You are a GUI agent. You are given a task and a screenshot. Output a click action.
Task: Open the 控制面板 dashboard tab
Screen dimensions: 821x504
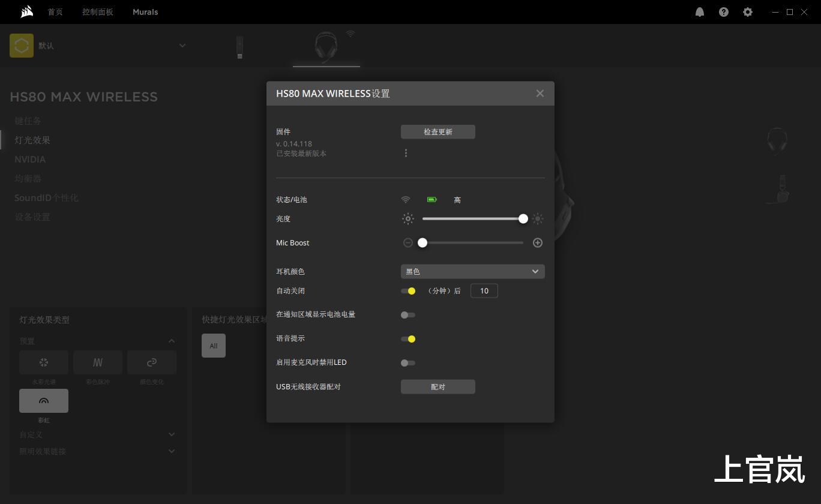98,12
